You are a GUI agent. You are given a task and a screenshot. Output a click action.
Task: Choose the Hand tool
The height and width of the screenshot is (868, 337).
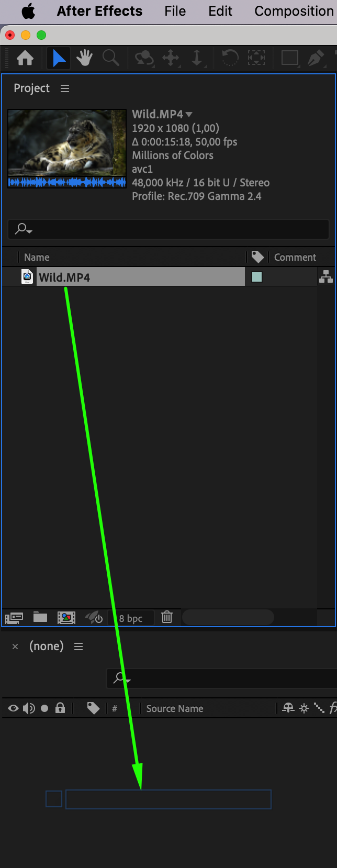[84, 58]
